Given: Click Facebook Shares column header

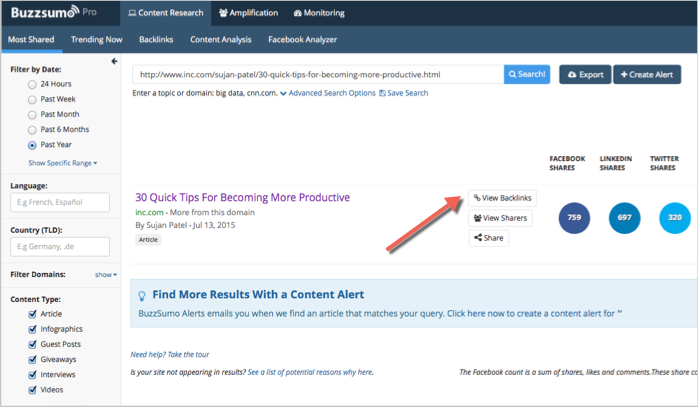Looking at the screenshot, I should point(567,163).
